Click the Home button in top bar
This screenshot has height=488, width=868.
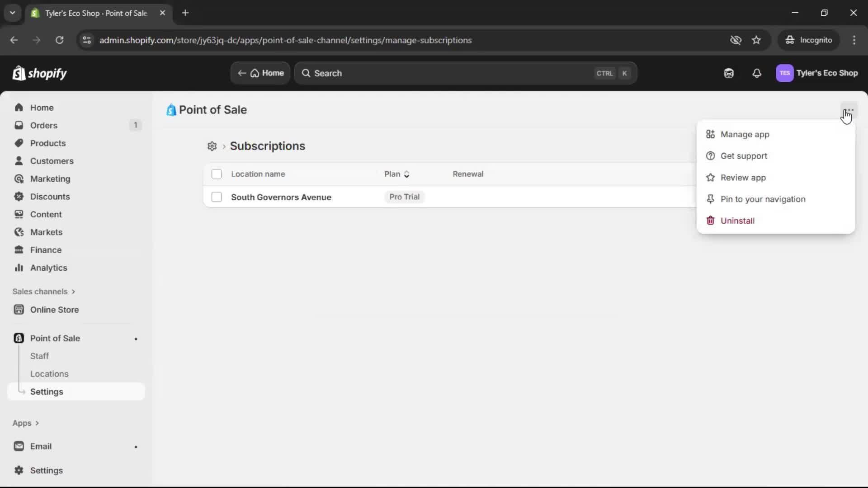[x=260, y=73]
